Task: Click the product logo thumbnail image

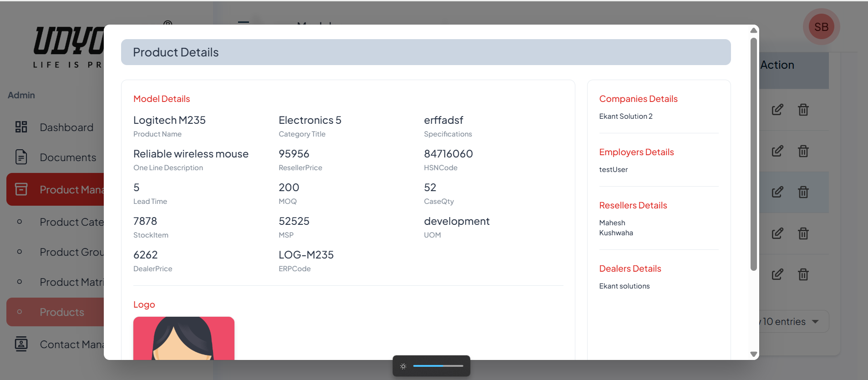Action: pyautogui.click(x=183, y=338)
